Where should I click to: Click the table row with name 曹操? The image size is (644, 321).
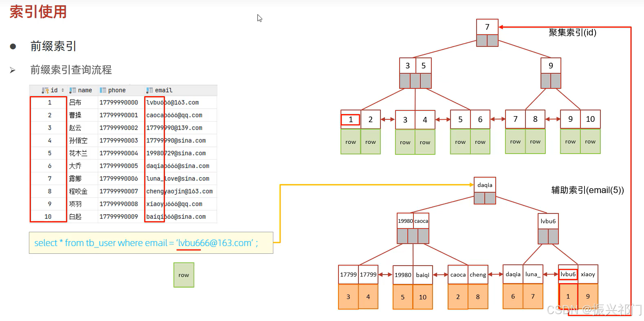pos(123,115)
